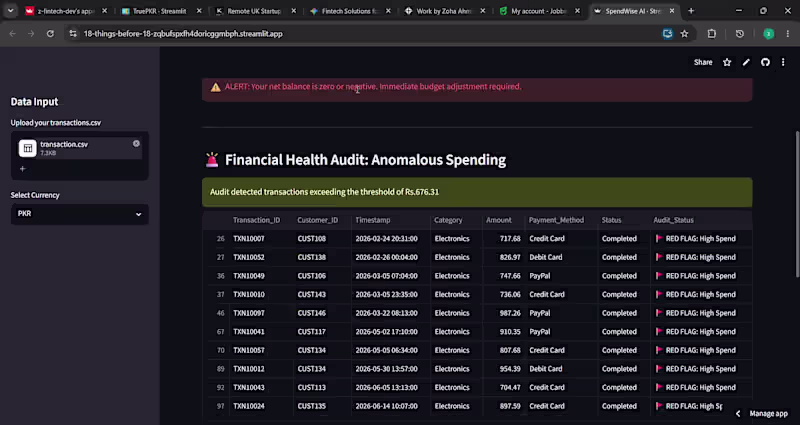This screenshot has height=425, width=800.
Task: Remove the uploaded transaction.csv file
Action: click(136, 144)
